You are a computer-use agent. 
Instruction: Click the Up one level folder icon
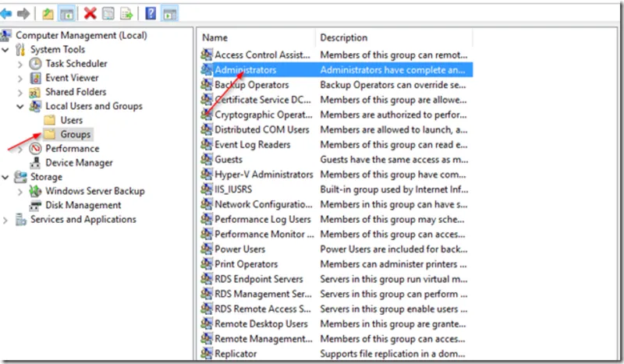[x=48, y=13]
